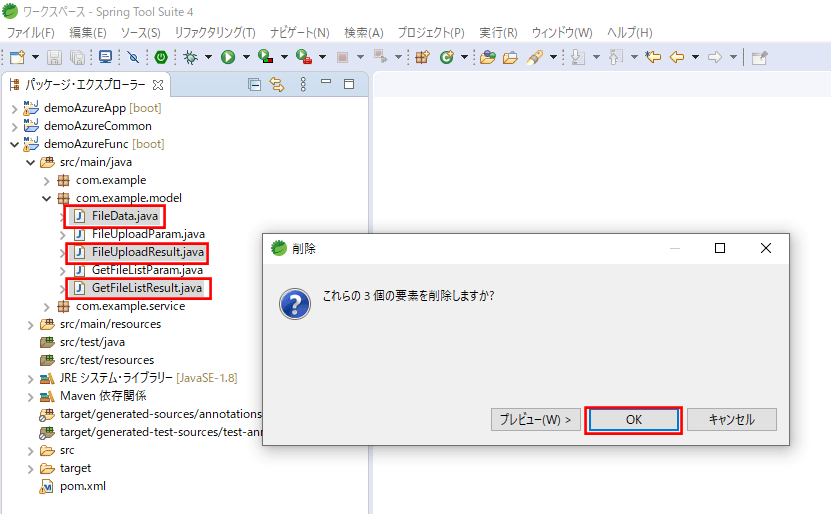
Task: Click OK in the 削除 dialog
Action: click(x=633, y=420)
